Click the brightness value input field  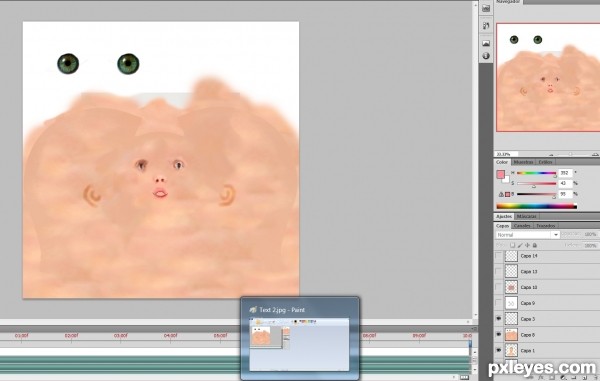point(565,194)
